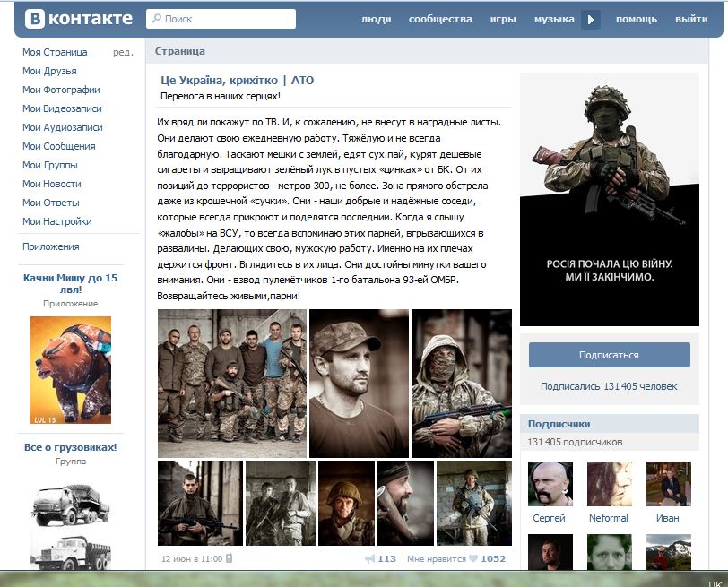Open the group soldiers photo in post
The image size is (728, 587).
click(x=231, y=384)
